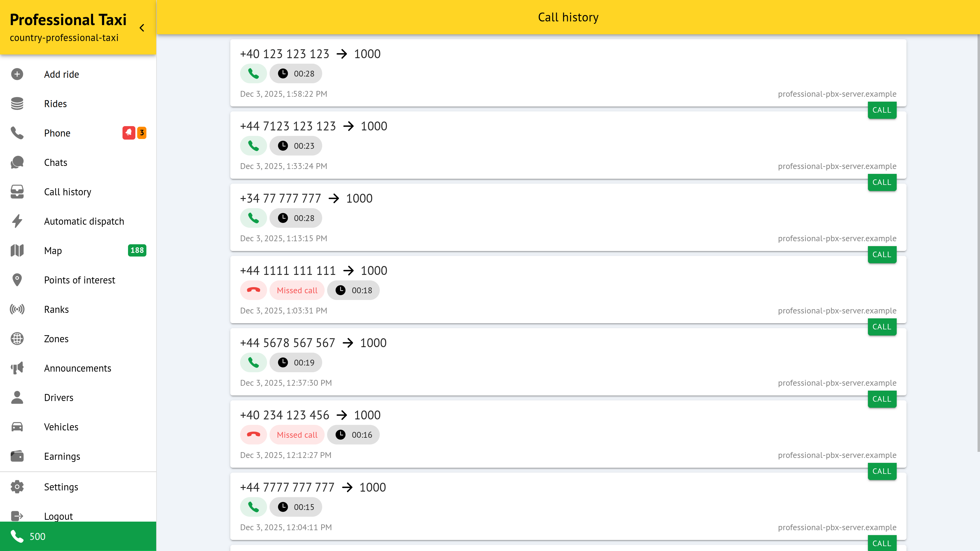Open the Map menu item
This screenshot has height=551, width=980.
click(53, 251)
